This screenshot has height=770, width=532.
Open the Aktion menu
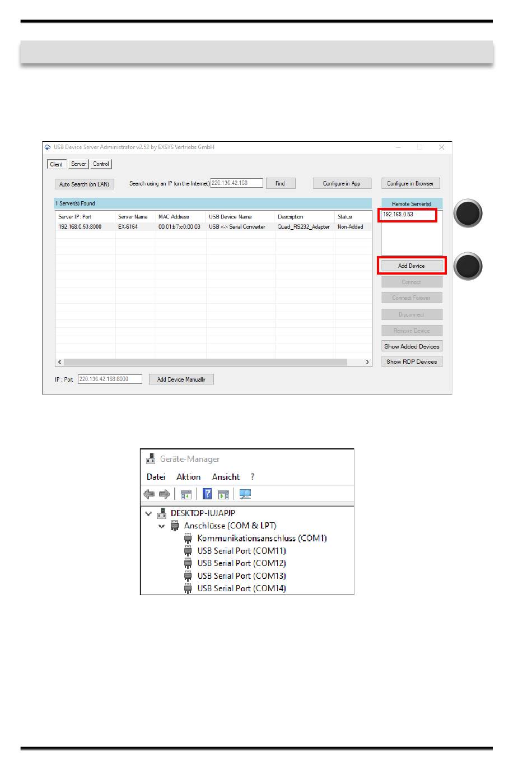click(188, 477)
